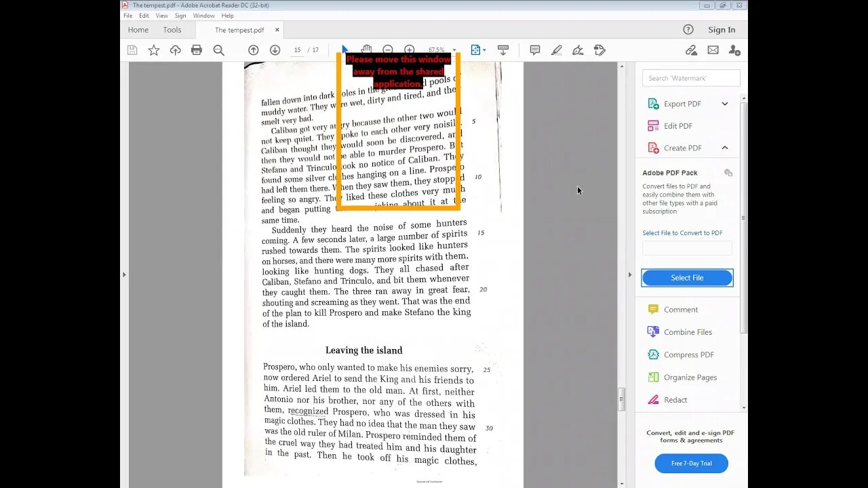Open the Edit menu
The image size is (868, 488).
144,16
